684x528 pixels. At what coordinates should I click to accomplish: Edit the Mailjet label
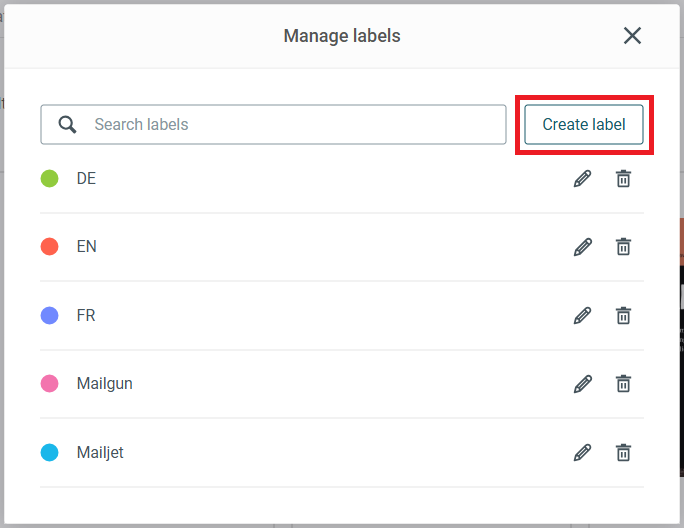tap(582, 453)
